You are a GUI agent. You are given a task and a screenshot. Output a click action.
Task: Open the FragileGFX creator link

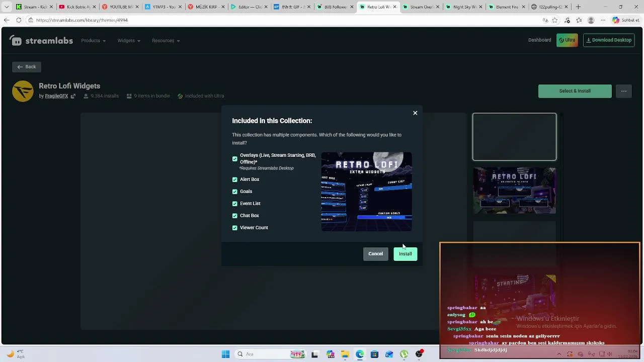[x=56, y=96]
